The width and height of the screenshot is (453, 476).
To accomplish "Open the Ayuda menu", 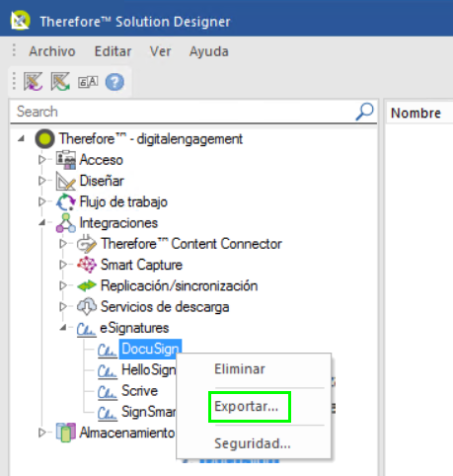I will (x=209, y=51).
